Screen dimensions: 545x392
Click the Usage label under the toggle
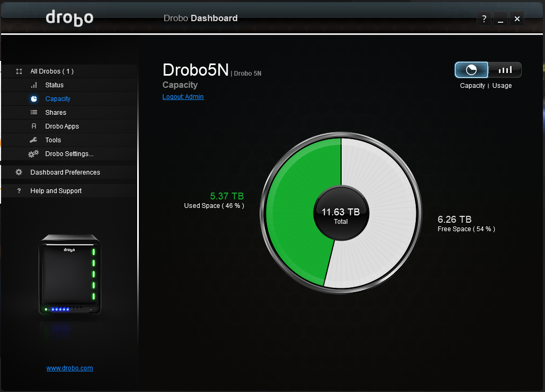pos(502,86)
